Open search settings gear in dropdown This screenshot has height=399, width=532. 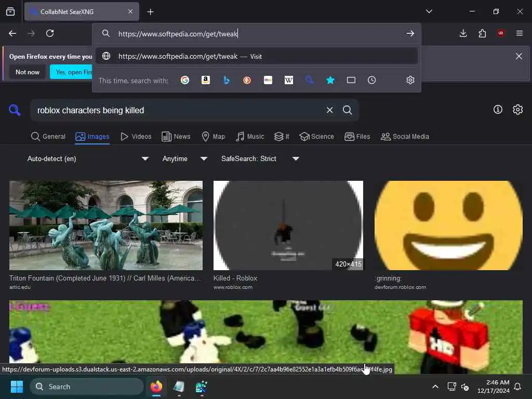[410, 80]
